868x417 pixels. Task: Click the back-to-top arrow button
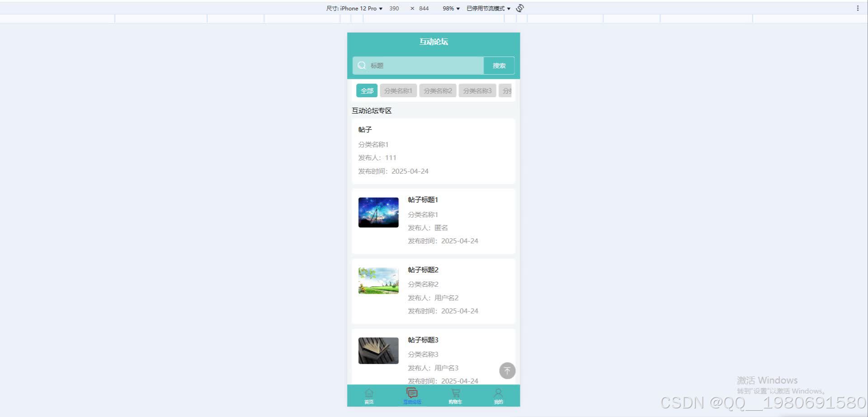point(507,370)
